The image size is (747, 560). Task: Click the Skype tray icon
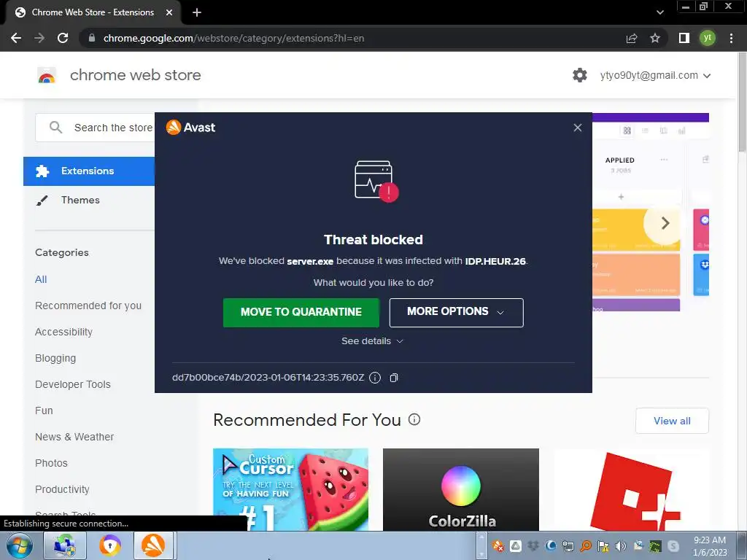673,546
